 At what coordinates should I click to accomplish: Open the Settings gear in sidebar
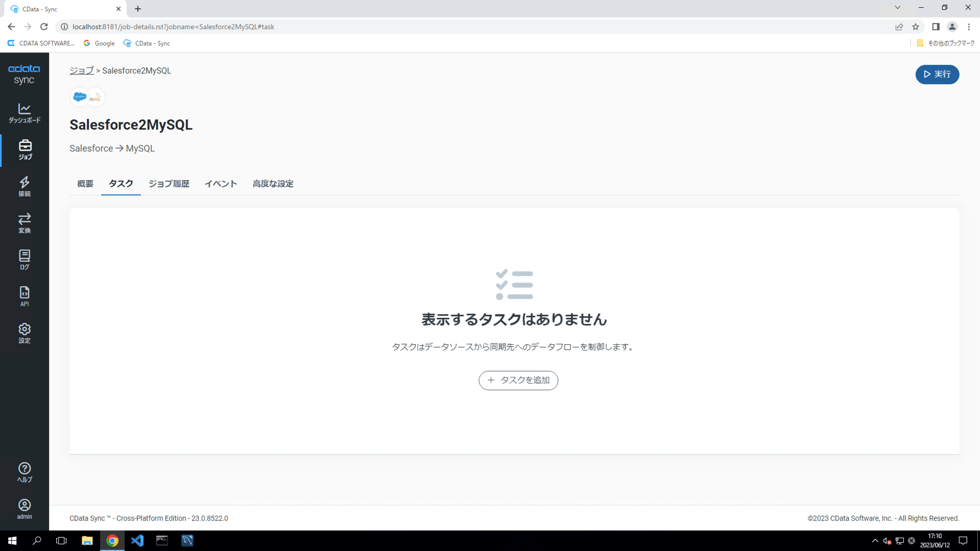tap(24, 333)
